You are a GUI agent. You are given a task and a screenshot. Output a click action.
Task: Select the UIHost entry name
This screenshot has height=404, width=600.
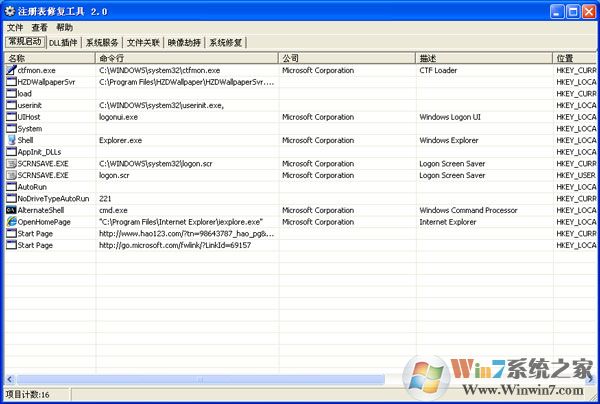29,117
